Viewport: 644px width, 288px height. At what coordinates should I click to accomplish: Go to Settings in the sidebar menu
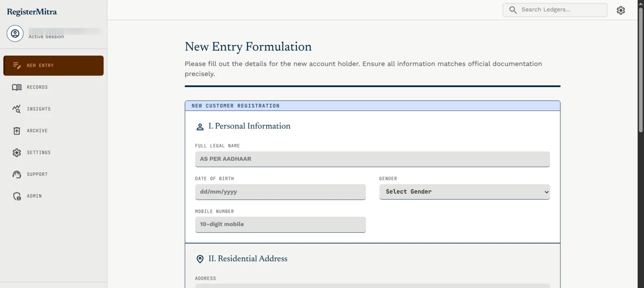click(53, 152)
